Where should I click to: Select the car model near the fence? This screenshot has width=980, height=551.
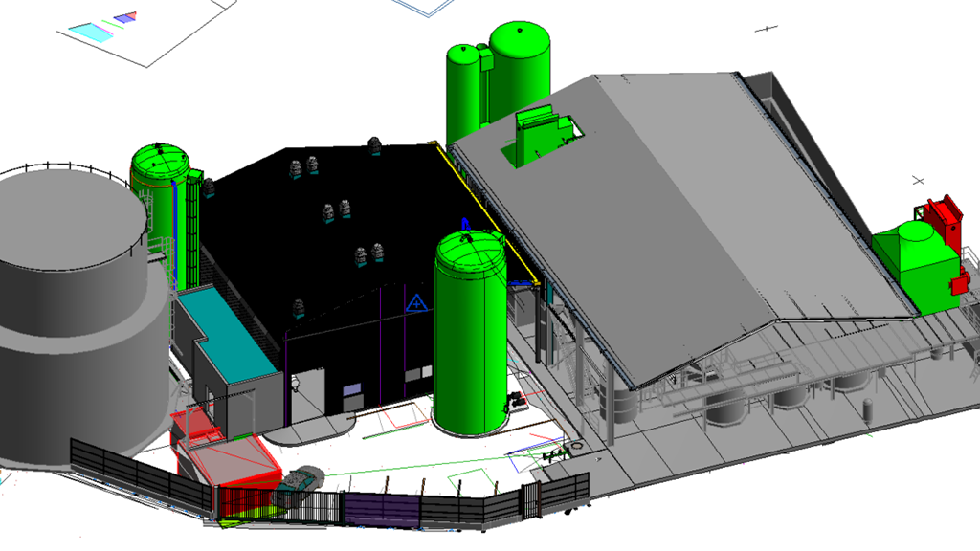pyautogui.click(x=299, y=485)
